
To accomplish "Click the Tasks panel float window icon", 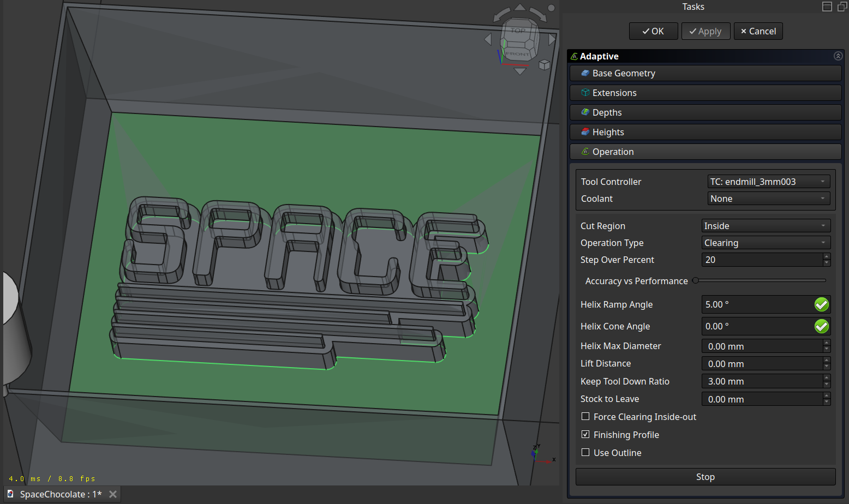I will [x=842, y=7].
